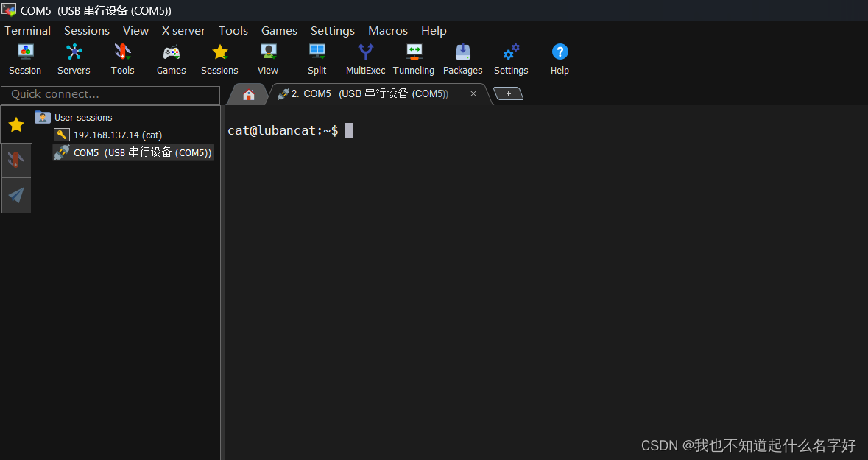The image size is (868, 460).
Task: Select the paper plane macros sidebar tab
Action: click(16, 195)
